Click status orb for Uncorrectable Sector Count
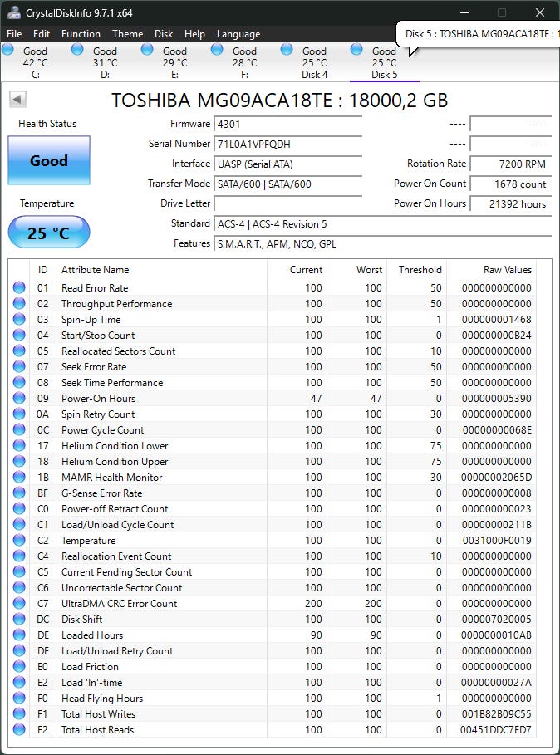 19,587
